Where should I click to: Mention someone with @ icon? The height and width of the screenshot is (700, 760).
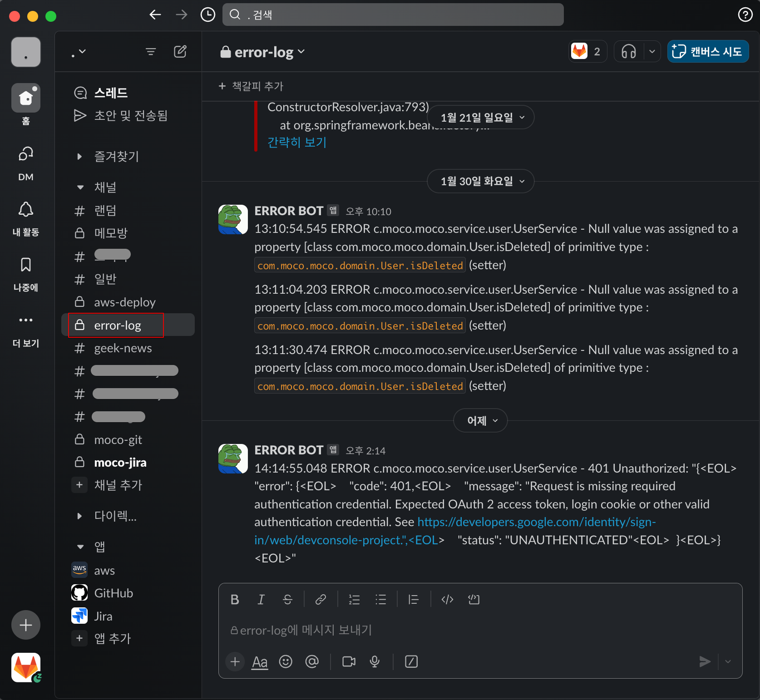(x=312, y=662)
